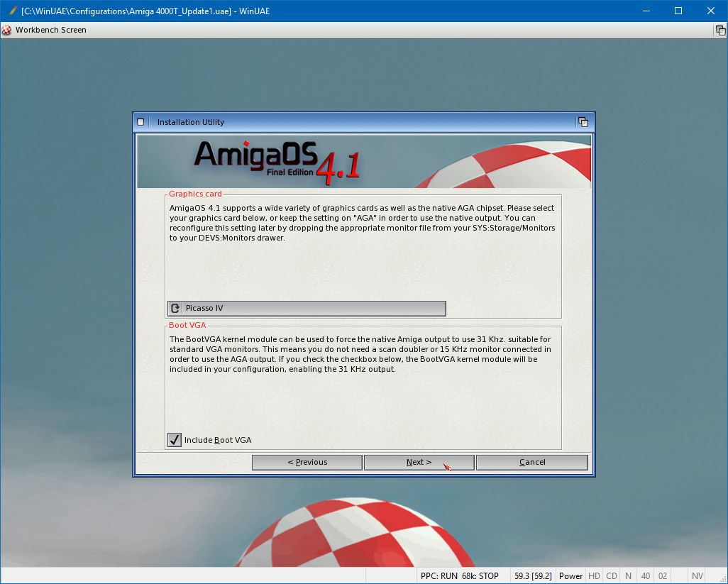728x584 pixels.
Task: Uncheck the Include Boot VGA checkbox
Action: tap(175, 440)
